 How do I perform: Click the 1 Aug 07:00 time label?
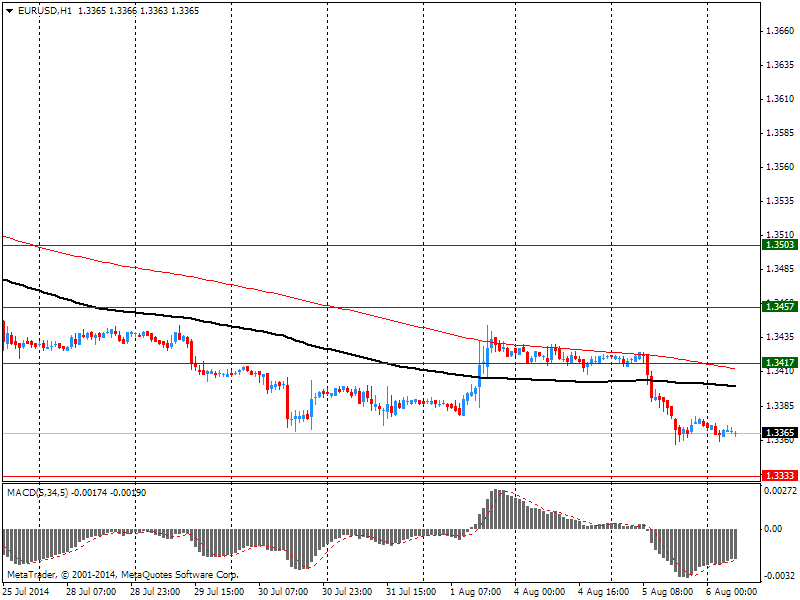475,592
